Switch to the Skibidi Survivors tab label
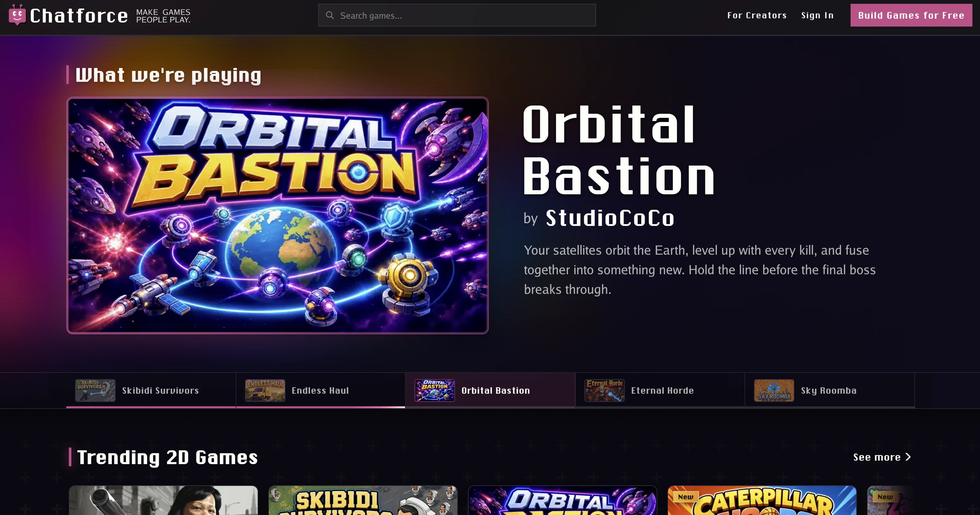 160,391
